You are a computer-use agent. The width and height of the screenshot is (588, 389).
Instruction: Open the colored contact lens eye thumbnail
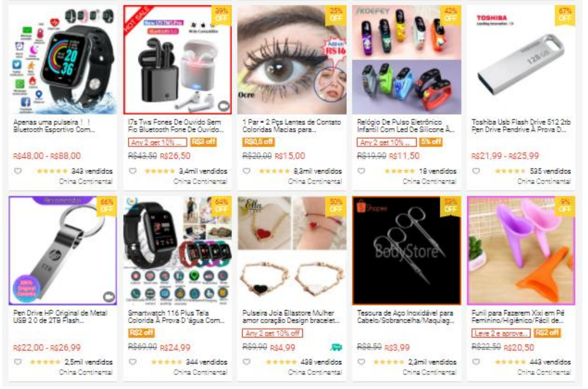point(292,60)
